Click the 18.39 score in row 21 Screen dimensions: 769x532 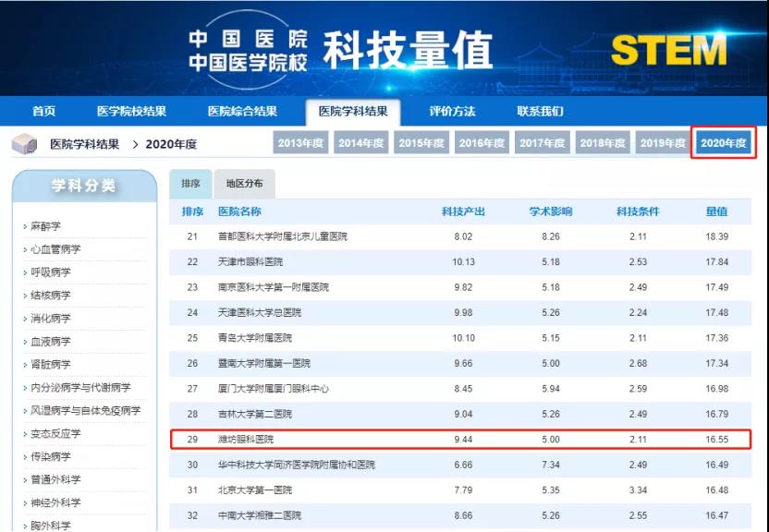pos(716,236)
